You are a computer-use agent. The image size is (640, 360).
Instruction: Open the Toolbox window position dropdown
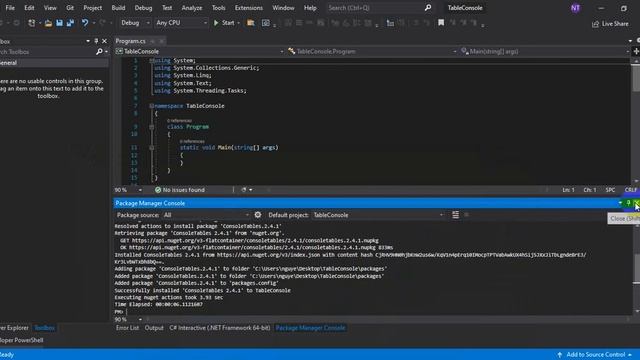pos(88,41)
